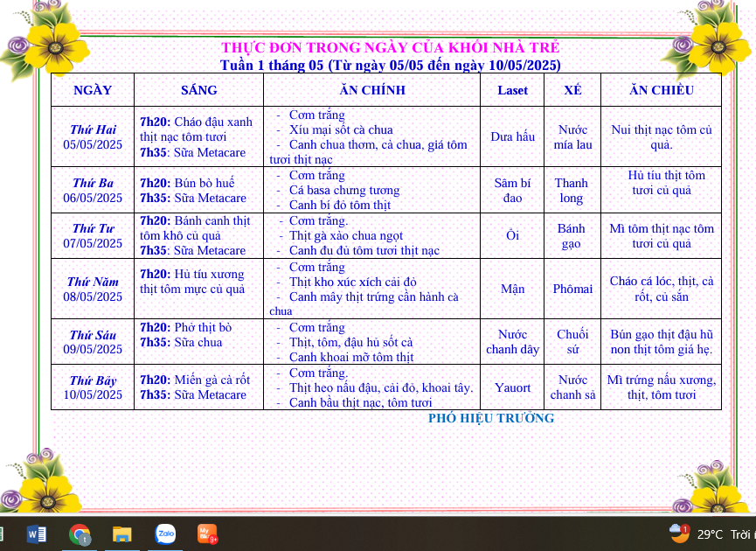Click the 'ĂN CHIỀU' column header
This screenshot has width=756, height=551.
click(x=661, y=90)
